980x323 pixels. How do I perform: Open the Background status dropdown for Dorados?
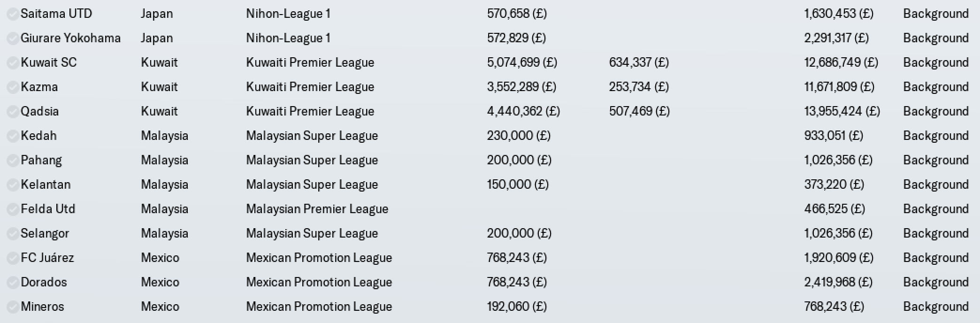point(936,282)
